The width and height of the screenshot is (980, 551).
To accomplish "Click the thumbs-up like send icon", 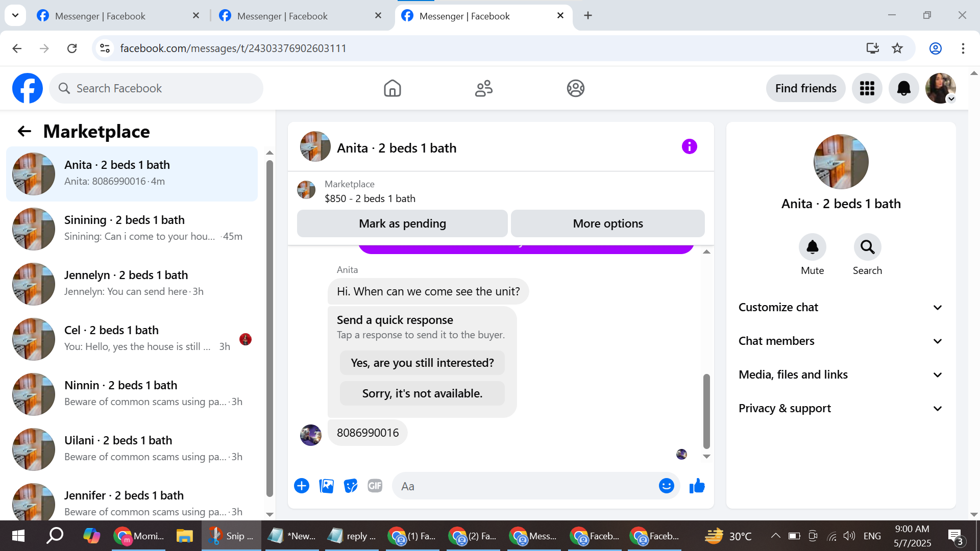I will coord(697,486).
